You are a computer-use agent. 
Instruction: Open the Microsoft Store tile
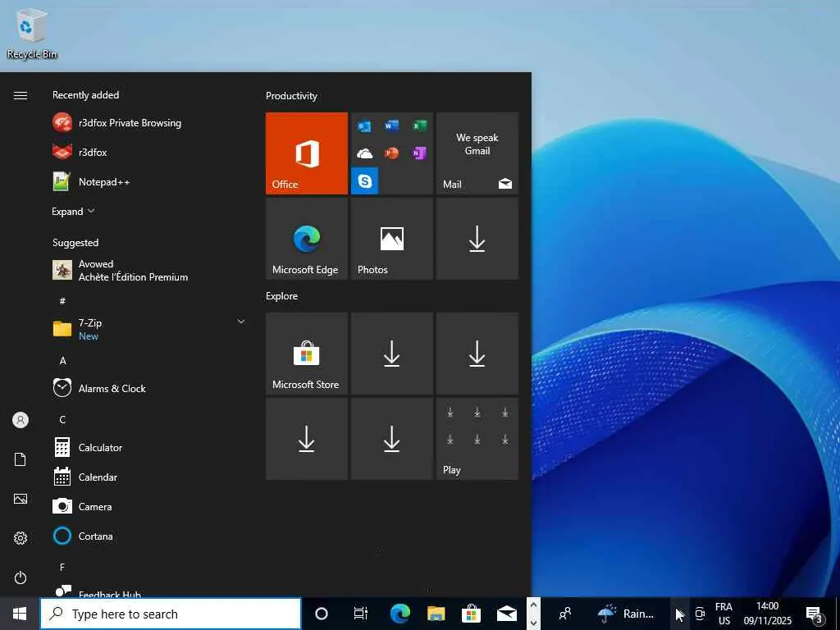point(307,354)
